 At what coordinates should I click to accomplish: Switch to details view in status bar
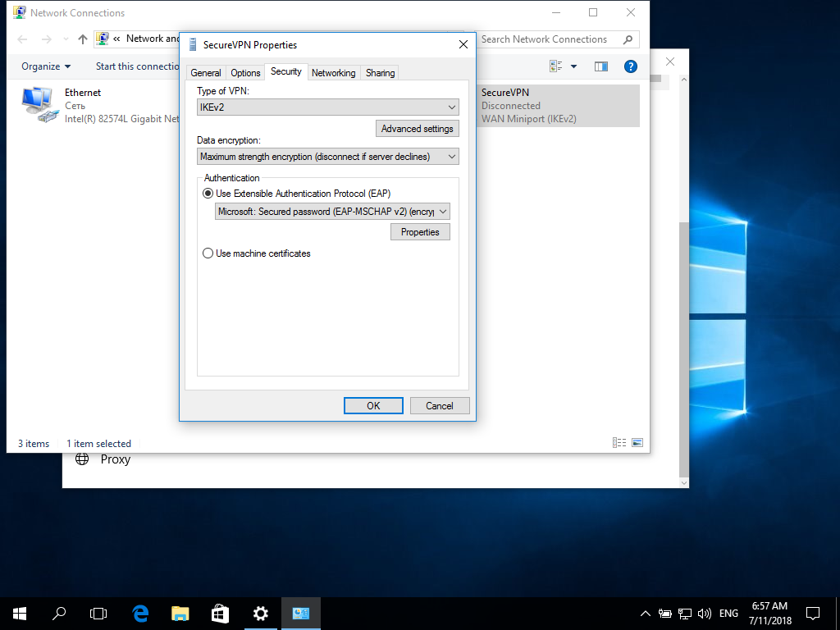[619, 443]
